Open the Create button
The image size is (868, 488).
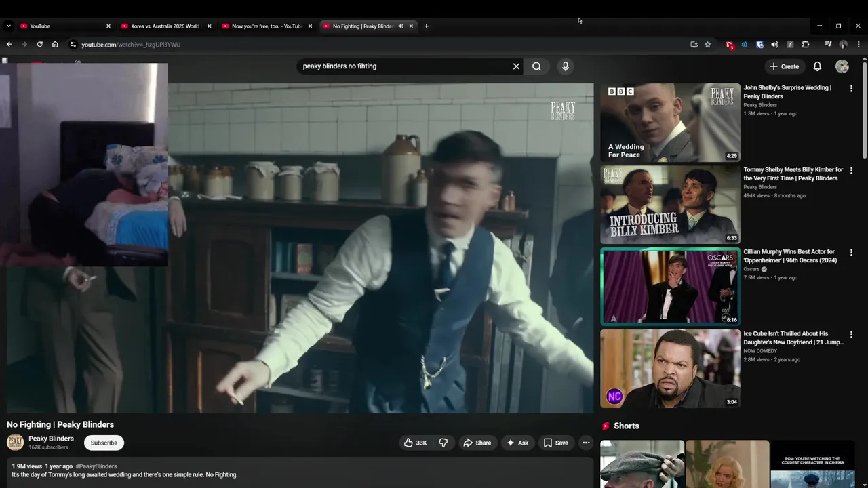784,66
